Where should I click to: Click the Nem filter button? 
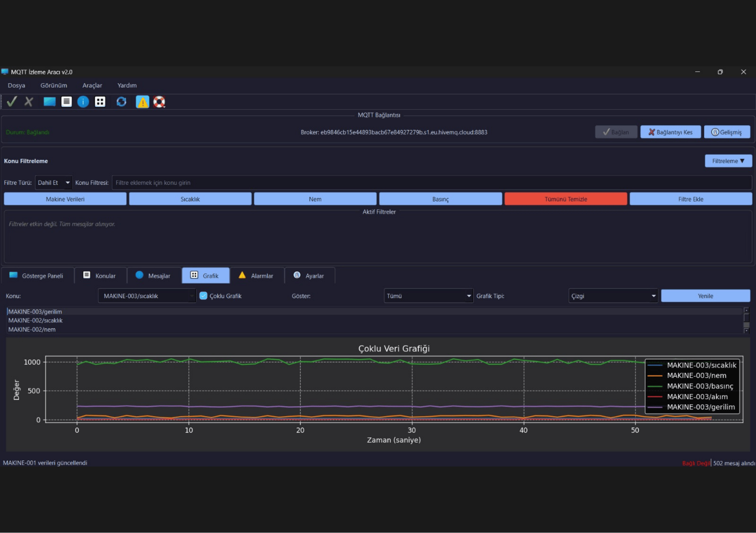coord(315,199)
